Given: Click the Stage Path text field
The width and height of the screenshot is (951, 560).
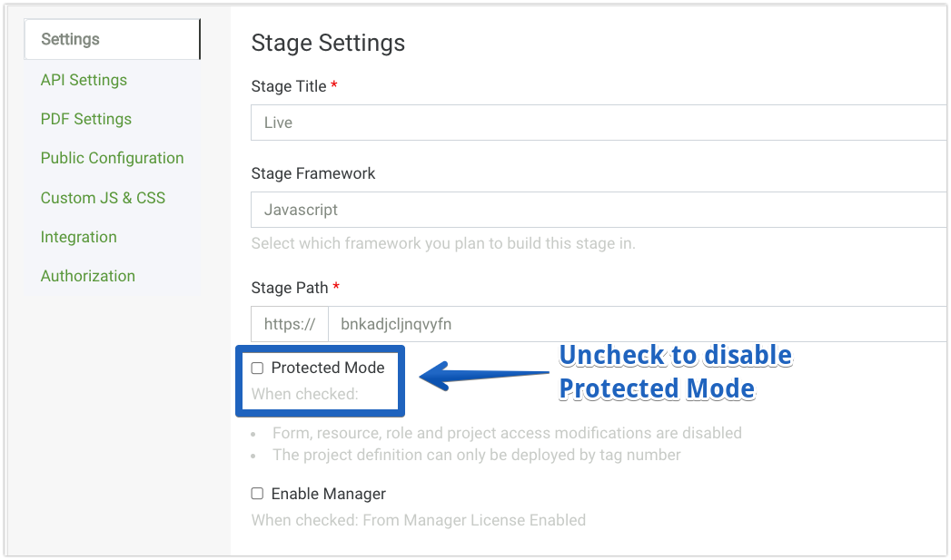Looking at the screenshot, I should 637,324.
